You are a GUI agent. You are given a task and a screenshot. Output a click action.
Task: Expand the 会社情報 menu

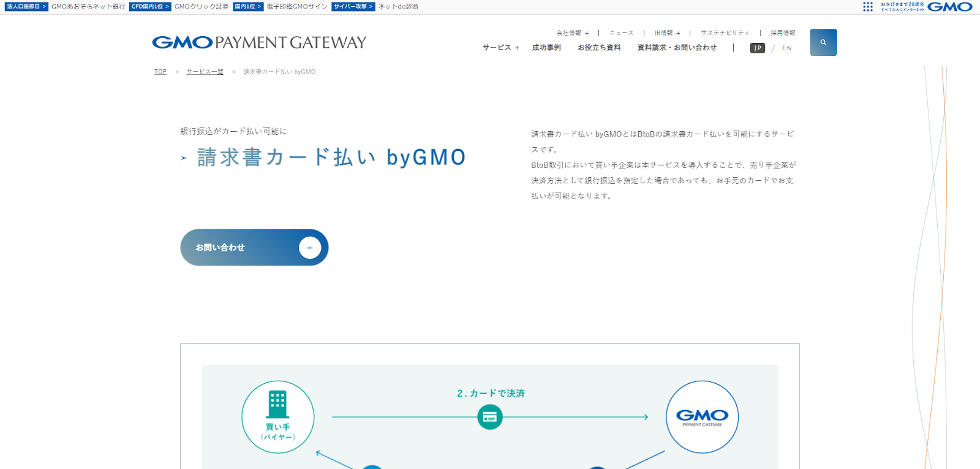(573, 33)
